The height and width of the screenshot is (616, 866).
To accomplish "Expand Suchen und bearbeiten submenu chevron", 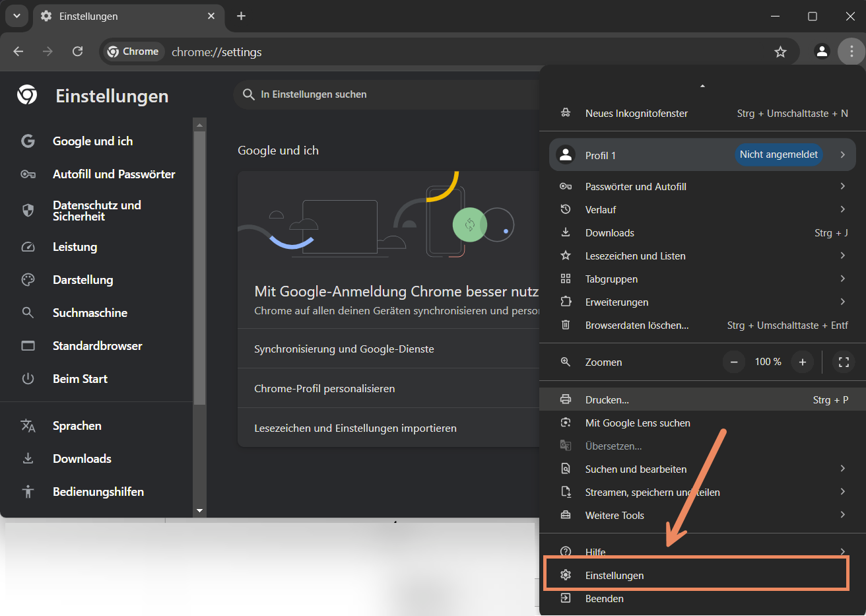I will tap(843, 468).
